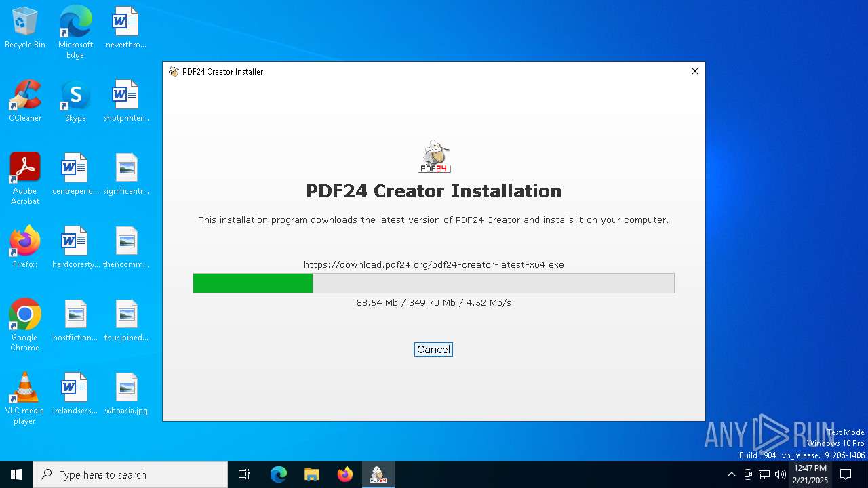Screen dimensions: 868x488
Task: Open Task View from the taskbar
Action: 244,474
